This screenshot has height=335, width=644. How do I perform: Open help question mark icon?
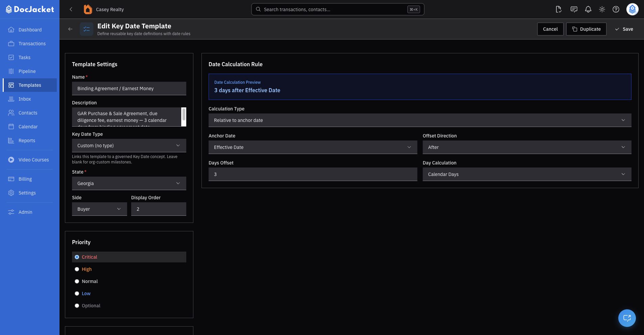[x=616, y=9]
